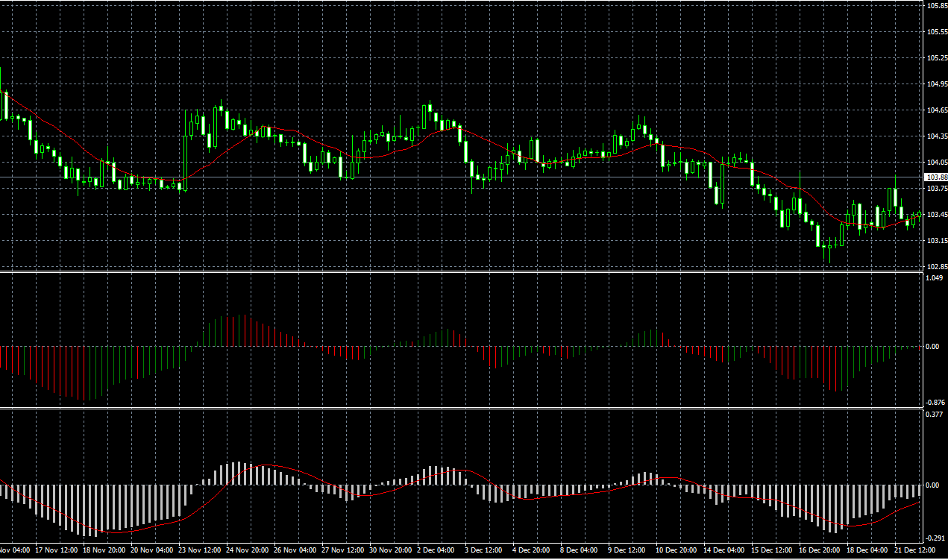Select the 26 Nov 04:00 time label
This screenshot has width=948, height=560.
point(296,551)
